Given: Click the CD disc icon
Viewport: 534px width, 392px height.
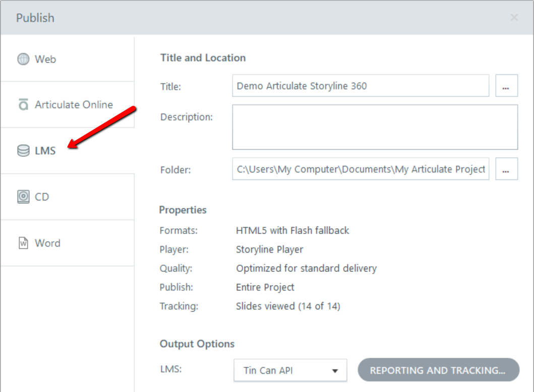Looking at the screenshot, I should click(x=23, y=197).
